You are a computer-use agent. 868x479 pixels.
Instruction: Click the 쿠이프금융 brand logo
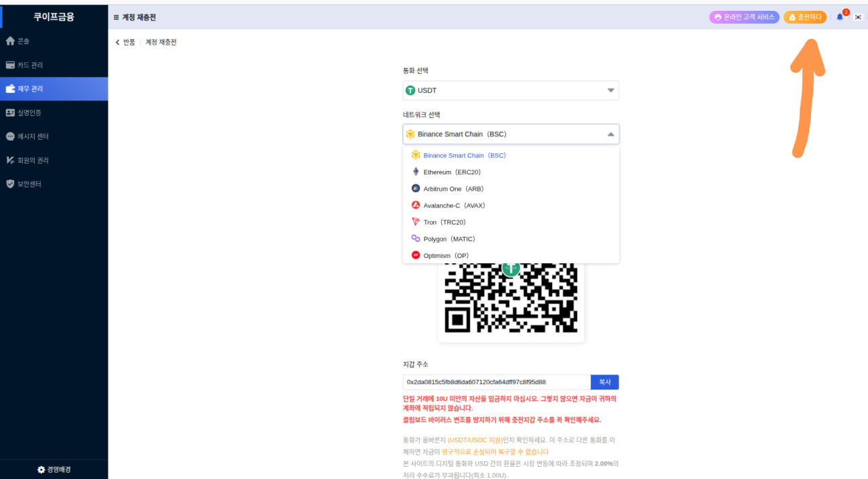(x=54, y=17)
